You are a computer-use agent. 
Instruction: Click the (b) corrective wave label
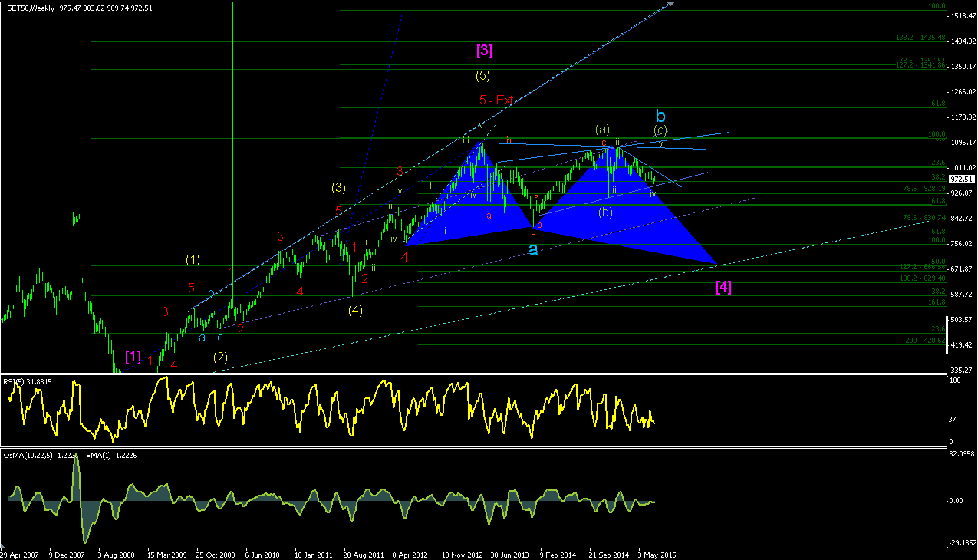tap(606, 212)
